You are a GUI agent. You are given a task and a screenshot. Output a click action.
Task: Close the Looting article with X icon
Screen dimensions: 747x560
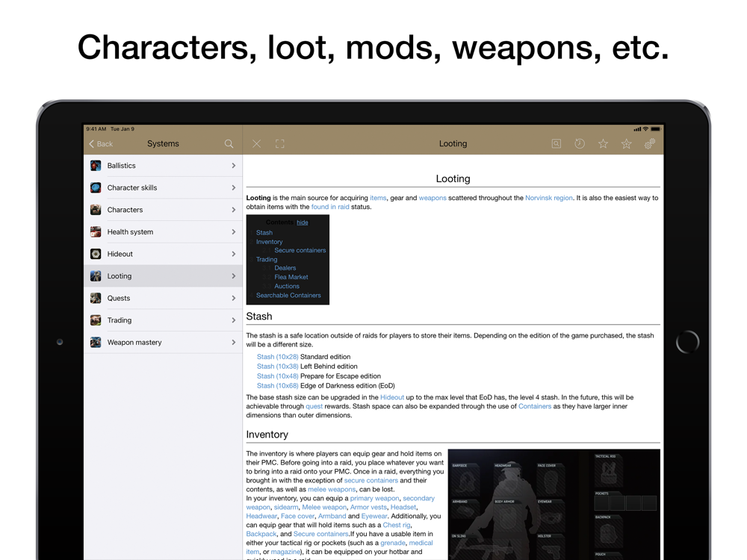(x=256, y=144)
